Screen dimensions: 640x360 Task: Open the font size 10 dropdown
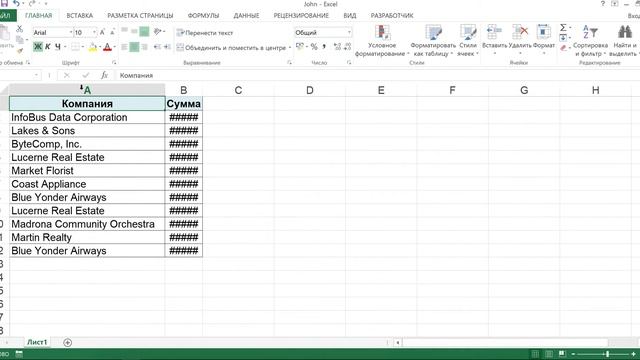click(94, 32)
